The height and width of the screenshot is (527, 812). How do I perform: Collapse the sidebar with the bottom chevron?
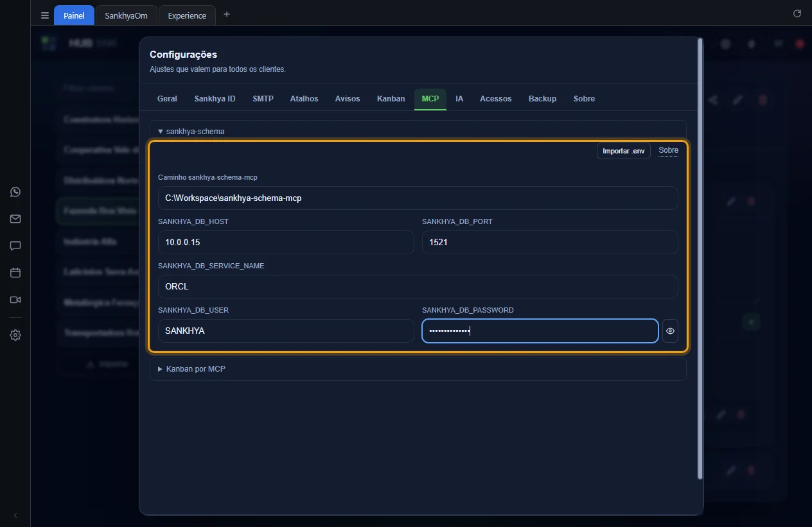15,515
